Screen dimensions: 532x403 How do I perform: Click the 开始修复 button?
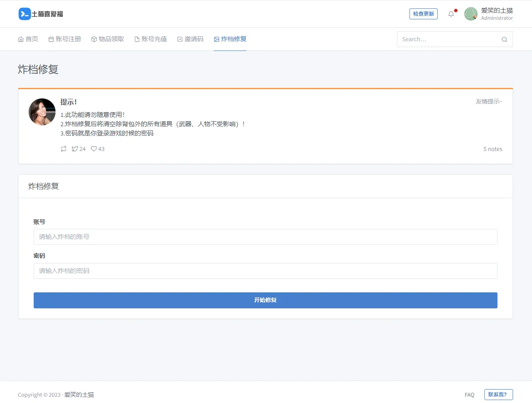(265, 300)
